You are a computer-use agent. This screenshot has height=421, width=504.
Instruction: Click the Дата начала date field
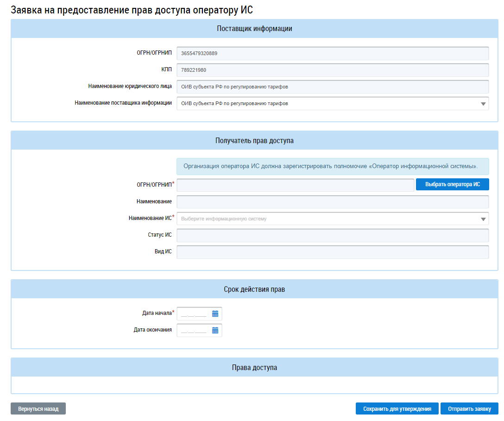(x=194, y=314)
